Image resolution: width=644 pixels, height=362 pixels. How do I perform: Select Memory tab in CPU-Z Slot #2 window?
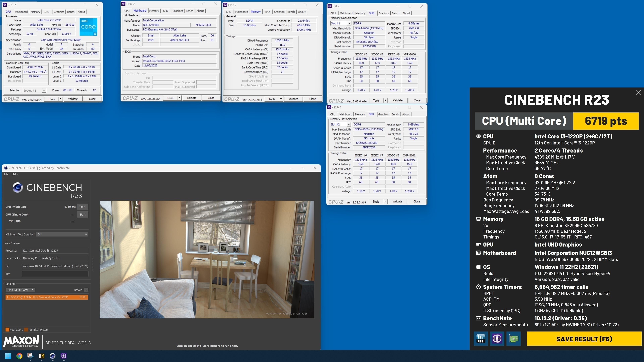pyautogui.click(x=360, y=114)
